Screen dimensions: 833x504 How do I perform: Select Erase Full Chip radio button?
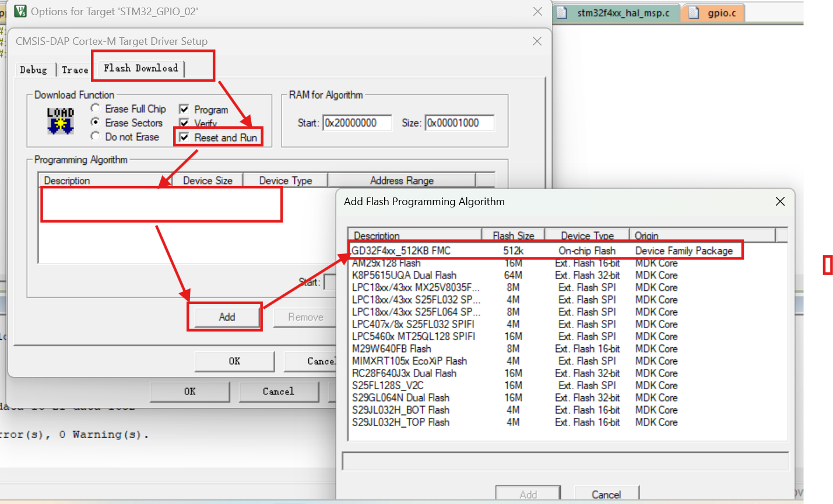95,108
